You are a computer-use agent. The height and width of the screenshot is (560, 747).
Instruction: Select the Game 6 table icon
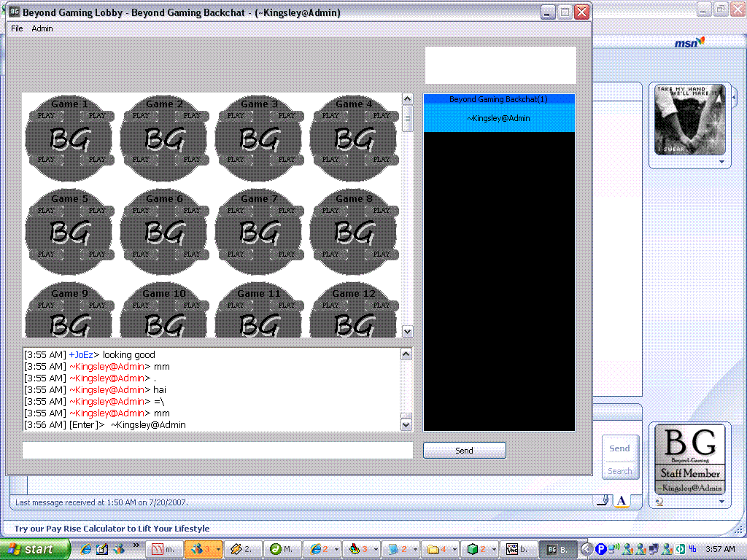click(x=164, y=231)
